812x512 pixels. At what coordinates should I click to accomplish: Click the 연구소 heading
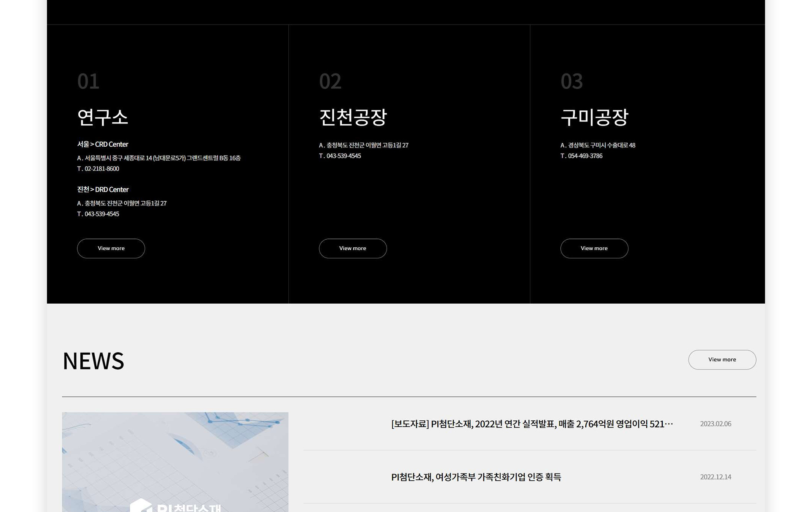102,117
